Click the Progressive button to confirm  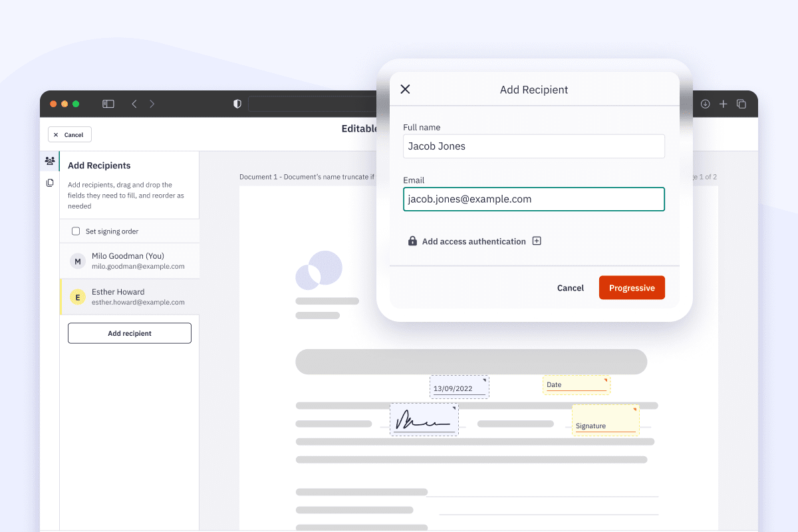point(632,287)
